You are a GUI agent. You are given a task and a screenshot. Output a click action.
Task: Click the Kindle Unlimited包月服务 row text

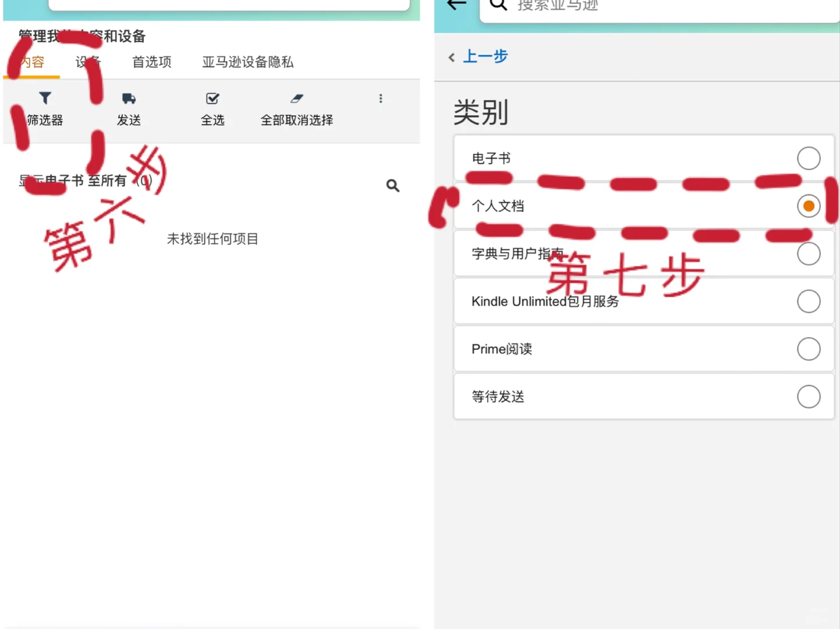(x=545, y=302)
